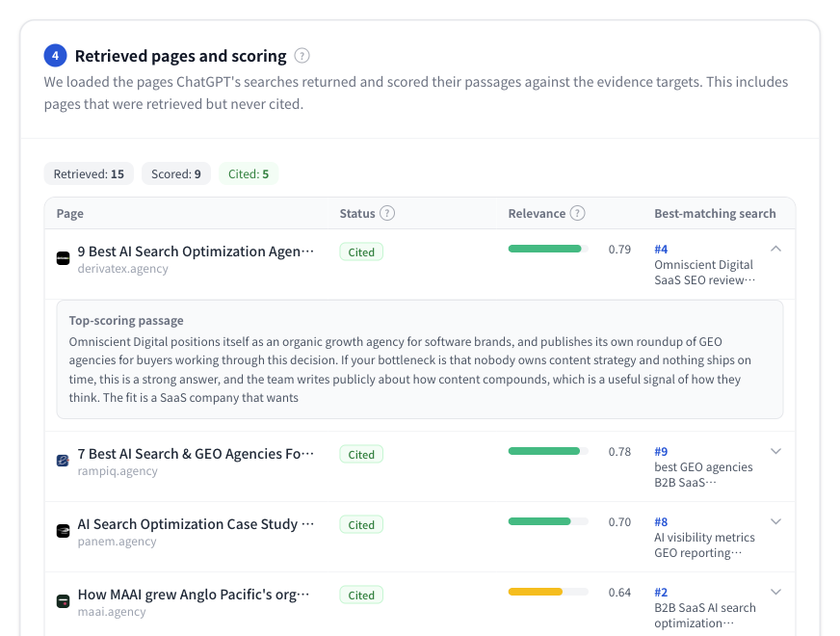This screenshot has width=840, height=636.
Task: Click Cited status badge for panem.agency
Action: coord(361,524)
